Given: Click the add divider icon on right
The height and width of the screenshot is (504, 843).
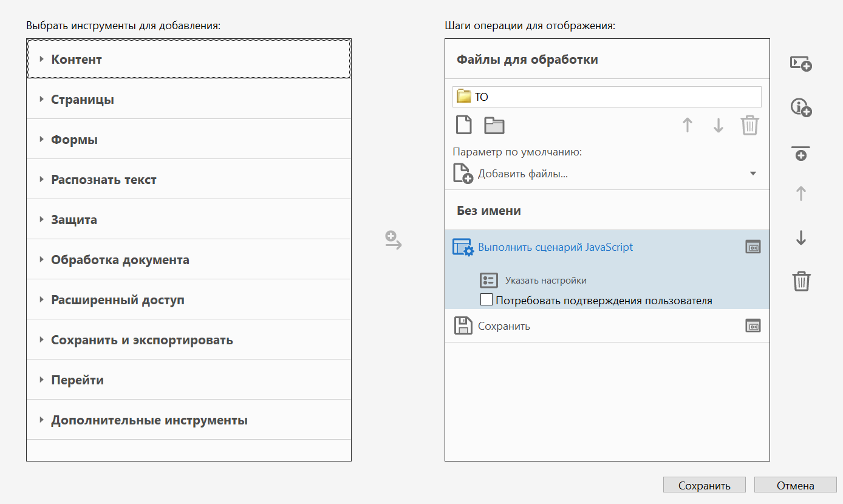Looking at the screenshot, I should pyautogui.click(x=800, y=153).
